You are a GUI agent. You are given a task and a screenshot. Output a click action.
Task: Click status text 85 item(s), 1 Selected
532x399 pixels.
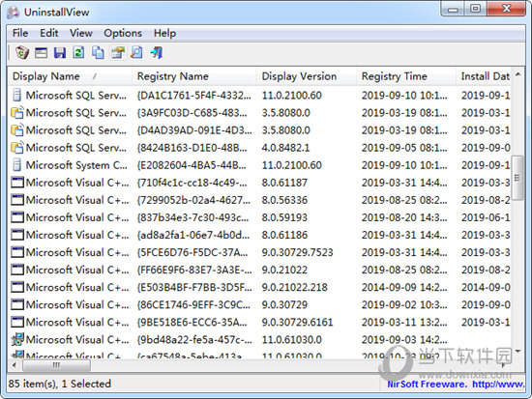(60, 384)
